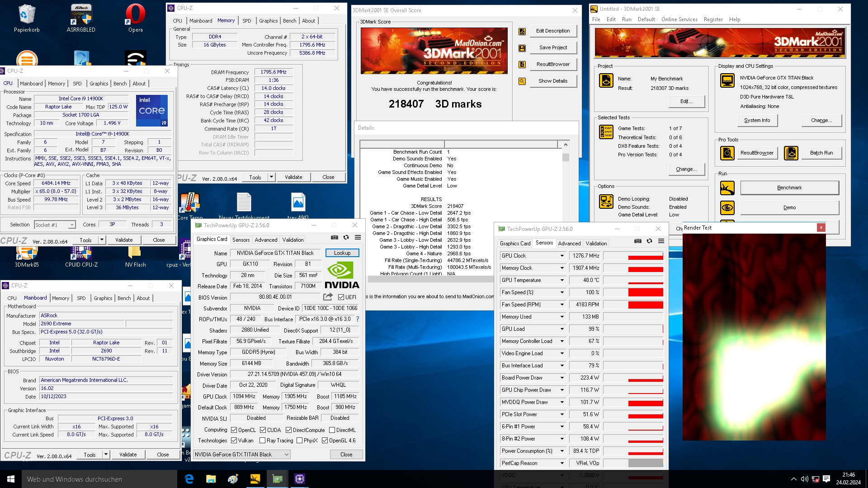
Task: Click the Fan Speed (%) red sensor graph
Action: coord(633,292)
